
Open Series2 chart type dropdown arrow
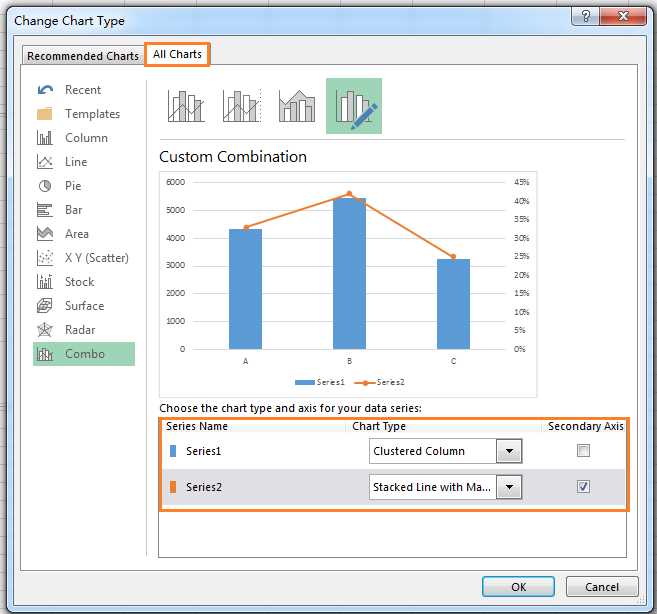(x=509, y=487)
